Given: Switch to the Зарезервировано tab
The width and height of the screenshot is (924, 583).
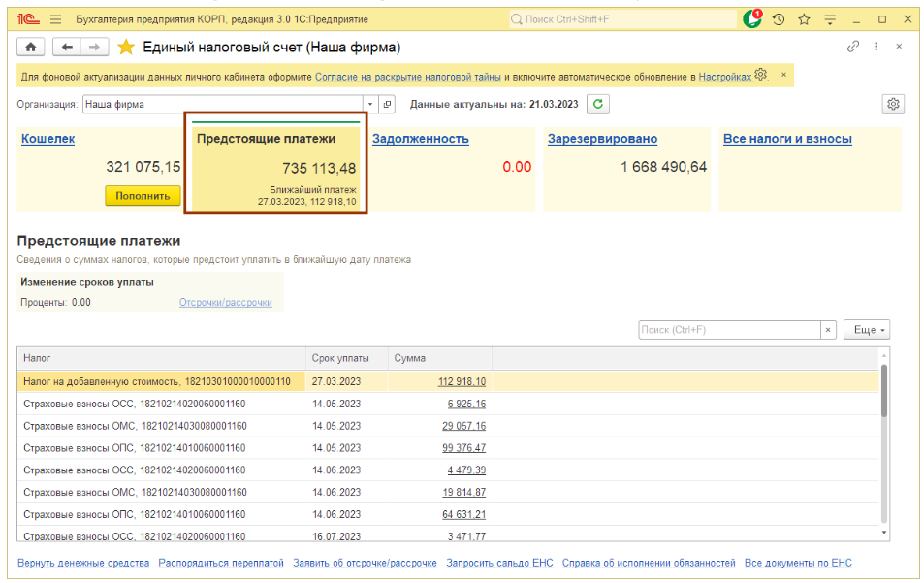Looking at the screenshot, I should [602, 139].
